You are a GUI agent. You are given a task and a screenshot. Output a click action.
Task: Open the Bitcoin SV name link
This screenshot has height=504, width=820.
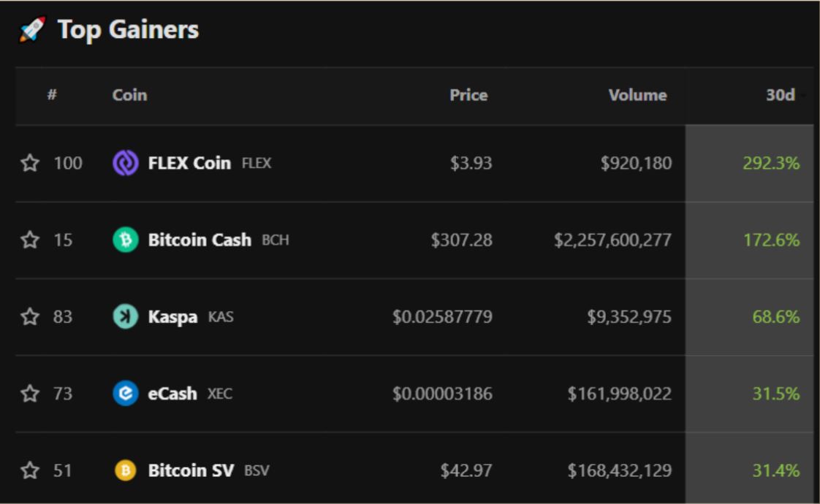tap(191, 470)
